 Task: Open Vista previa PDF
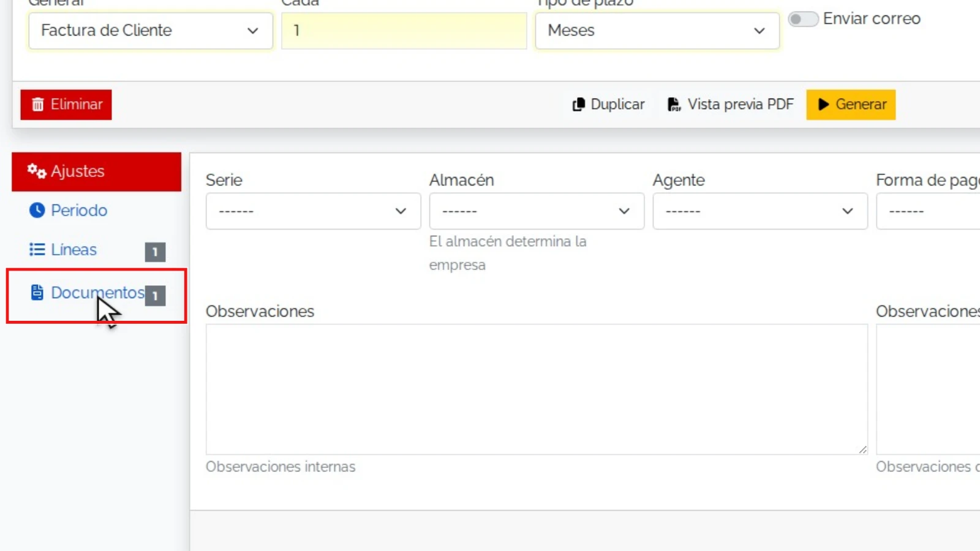point(730,105)
